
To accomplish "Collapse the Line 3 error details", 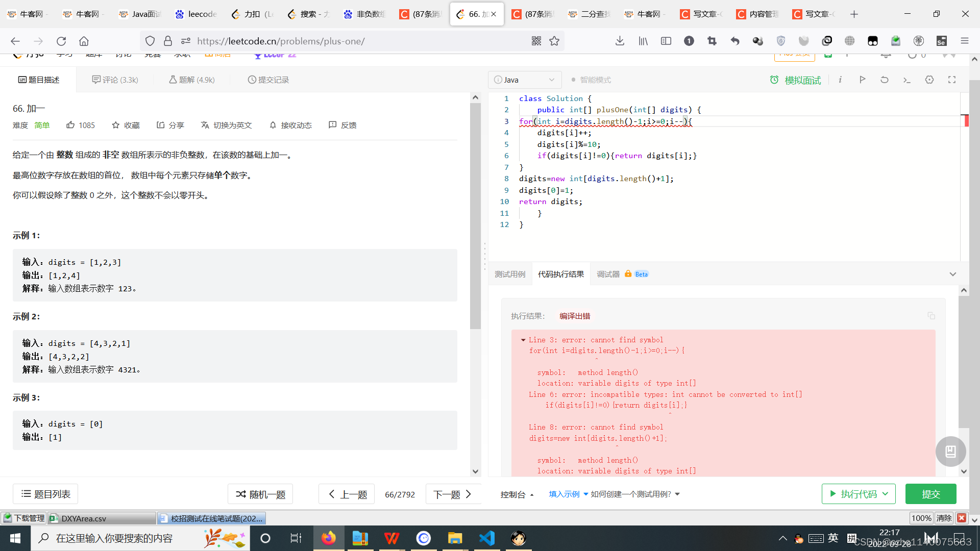I will (x=523, y=340).
